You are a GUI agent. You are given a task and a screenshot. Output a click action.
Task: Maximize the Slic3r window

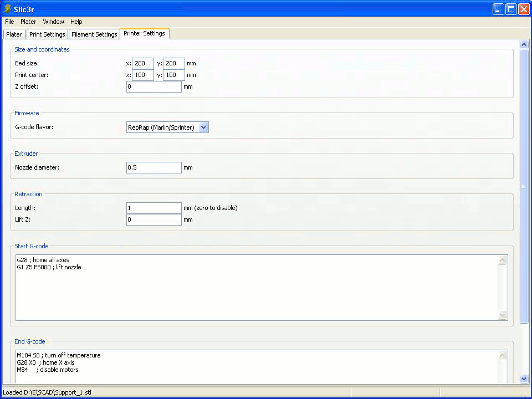tap(510, 9)
